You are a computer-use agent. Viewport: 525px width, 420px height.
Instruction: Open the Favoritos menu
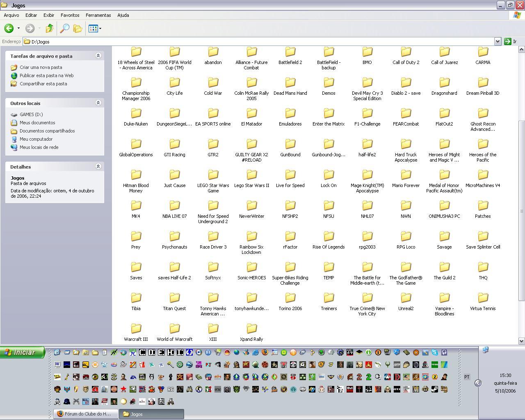(x=70, y=15)
